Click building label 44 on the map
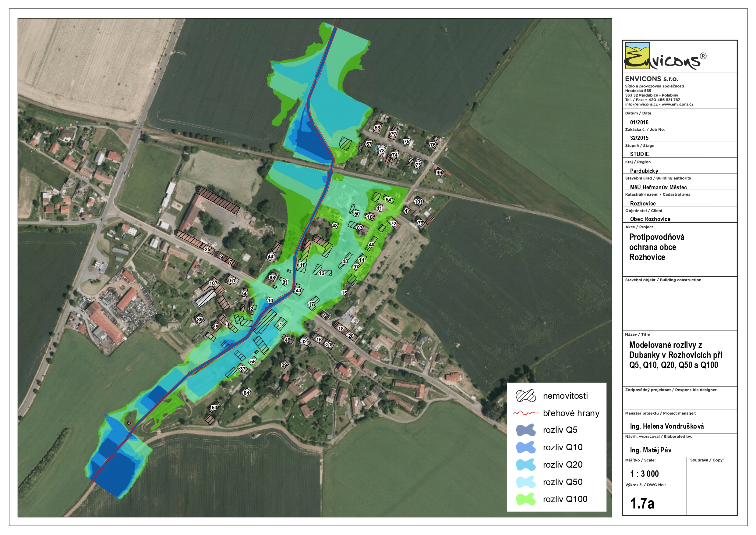 click(271, 256)
